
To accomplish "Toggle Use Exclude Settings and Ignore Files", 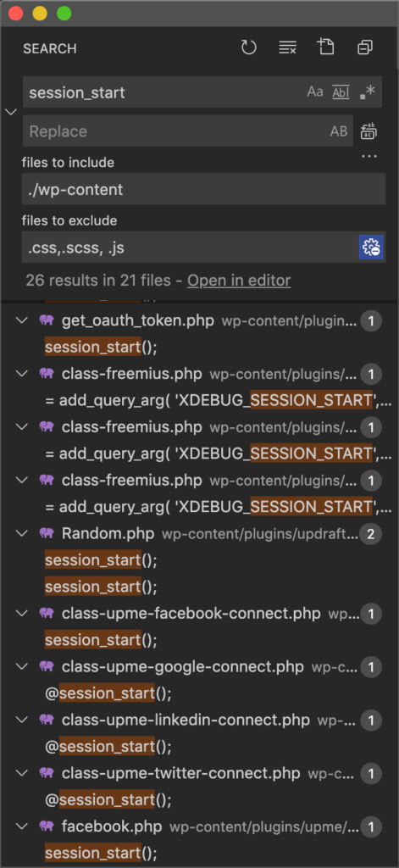I will point(371,248).
